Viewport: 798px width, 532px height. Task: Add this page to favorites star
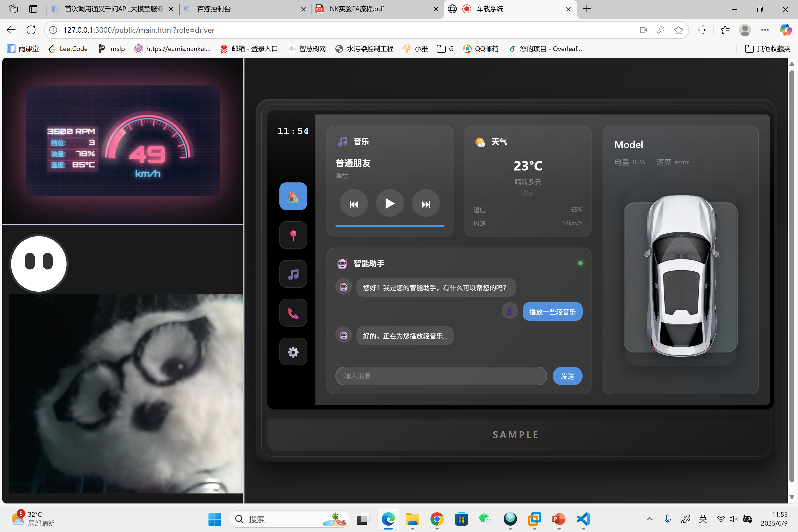click(x=678, y=30)
